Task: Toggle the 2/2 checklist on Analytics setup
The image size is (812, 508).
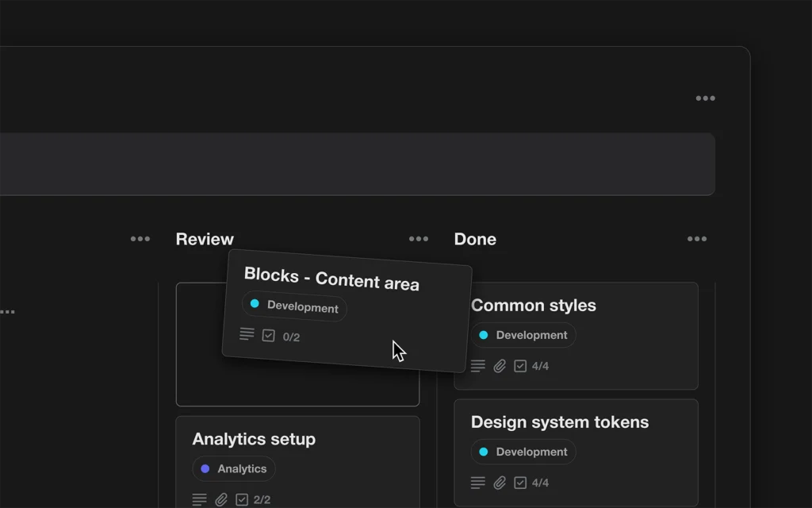Action: [242, 499]
